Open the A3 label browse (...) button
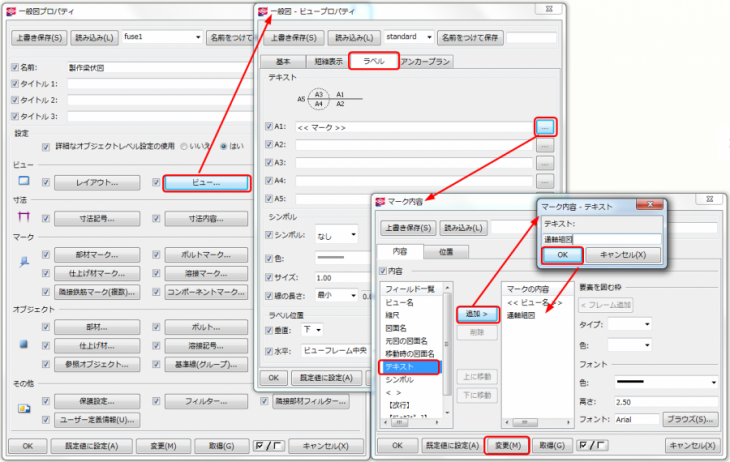 545,163
